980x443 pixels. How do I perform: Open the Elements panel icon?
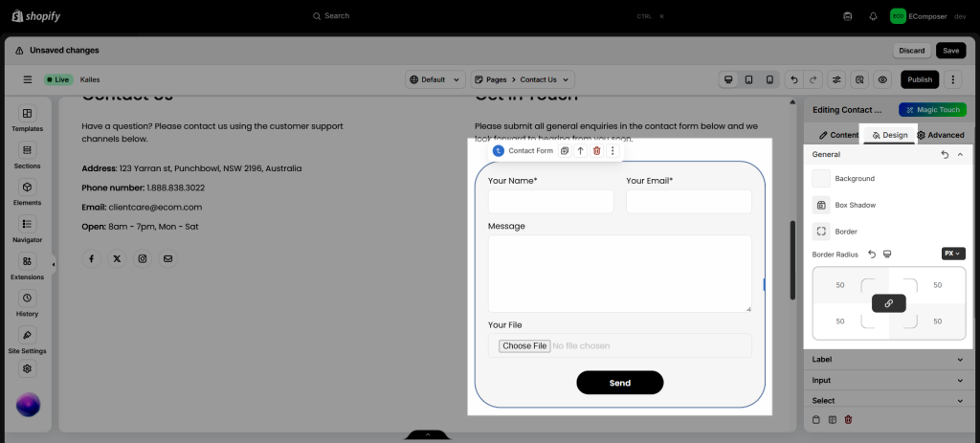tap(27, 188)
